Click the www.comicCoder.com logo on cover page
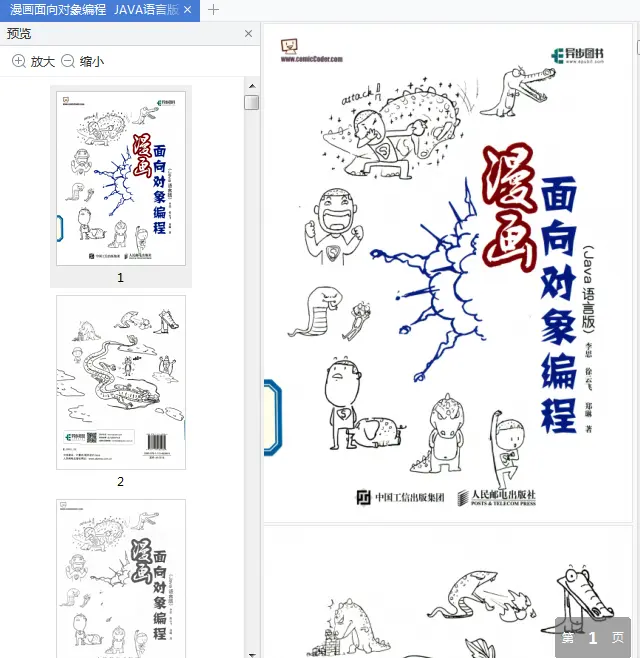This screenshot has width=640, height=658. pyautogui.click(x=311, y=51)
